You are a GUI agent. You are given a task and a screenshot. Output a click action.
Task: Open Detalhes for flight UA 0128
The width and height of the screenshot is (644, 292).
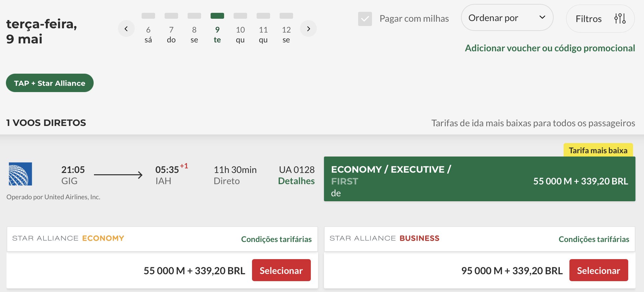tap(296, 181)
